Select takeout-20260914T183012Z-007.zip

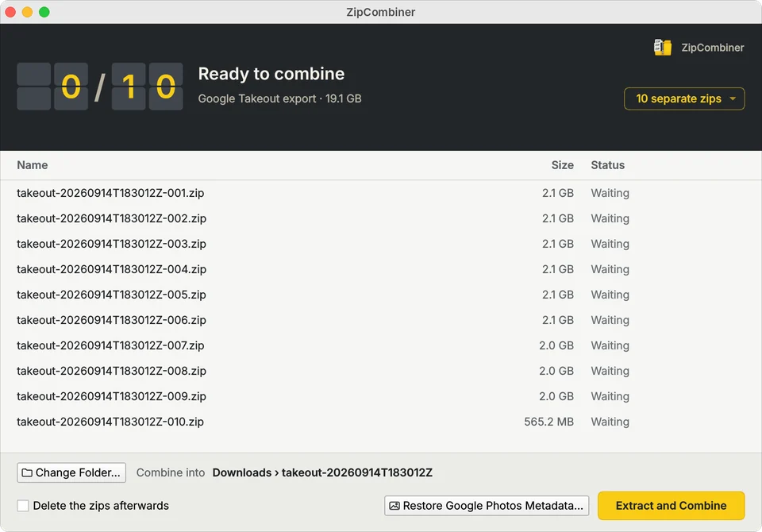click(x=381, y=345)
